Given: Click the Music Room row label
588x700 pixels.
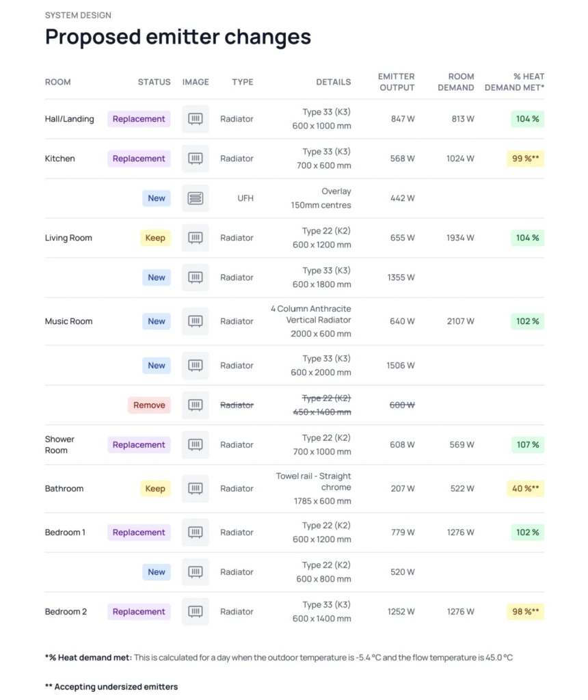Looking at the screenshot, I should (69, 321).
